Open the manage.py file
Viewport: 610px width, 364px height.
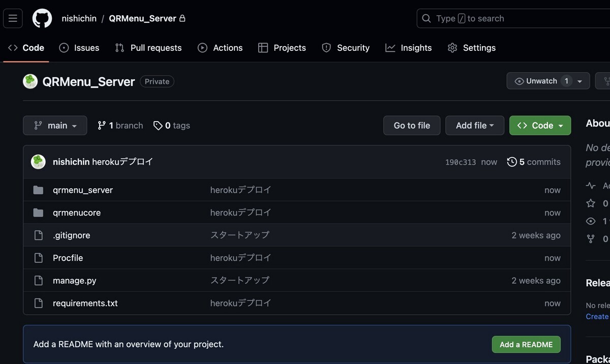point(75,281)
